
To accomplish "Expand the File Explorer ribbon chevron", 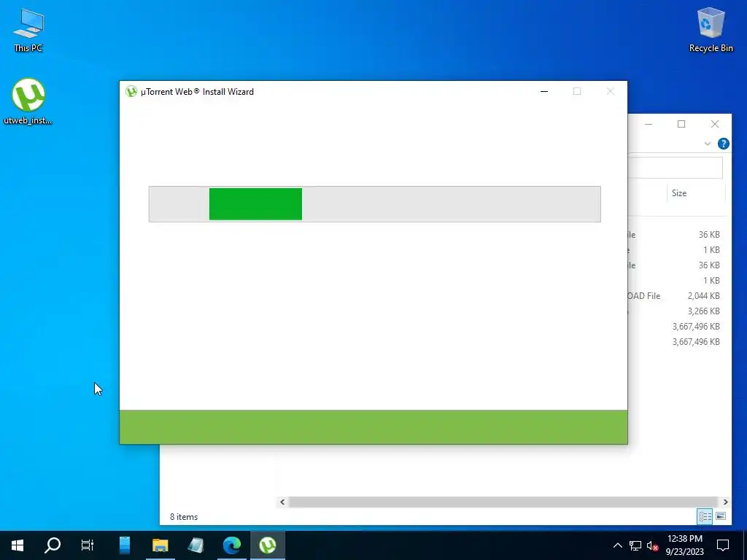I will 708,144.
